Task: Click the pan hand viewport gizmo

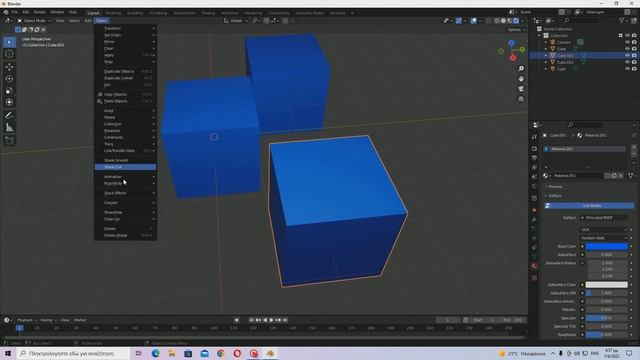Action: pos(521,79)
